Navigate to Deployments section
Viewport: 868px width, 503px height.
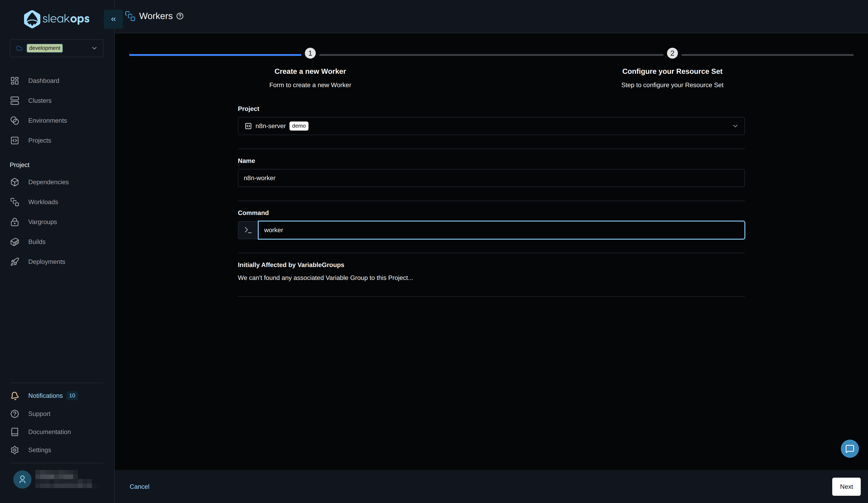coord(46,262)
